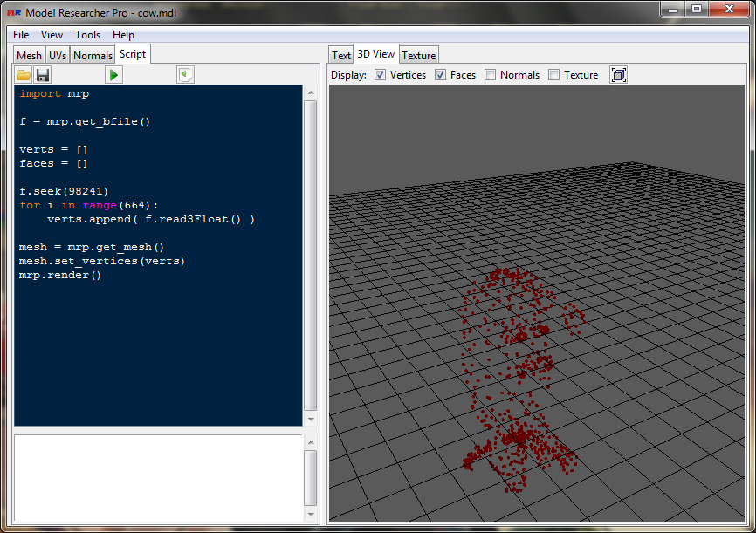
Task: Switch to the Mesh tab
Action: (x=29, y=56)
